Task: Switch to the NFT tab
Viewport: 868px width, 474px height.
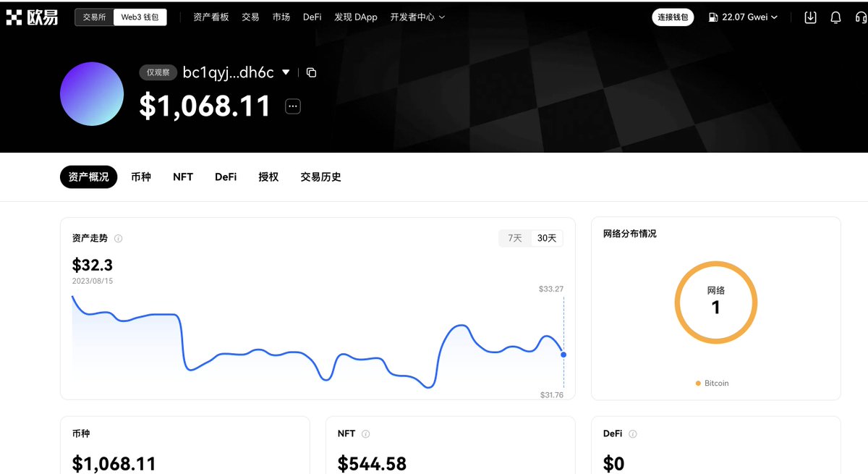Action: click(183, 177)
